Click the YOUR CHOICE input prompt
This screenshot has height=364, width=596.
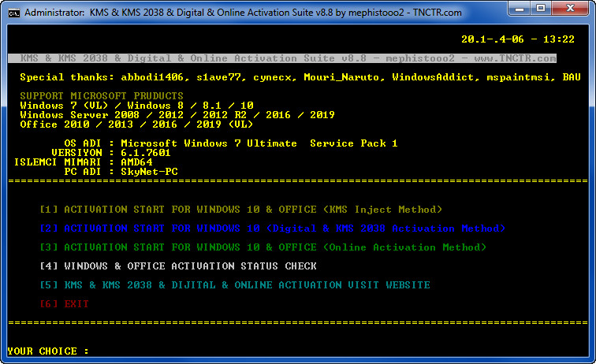pyautogui.click(x=48, y=351)
